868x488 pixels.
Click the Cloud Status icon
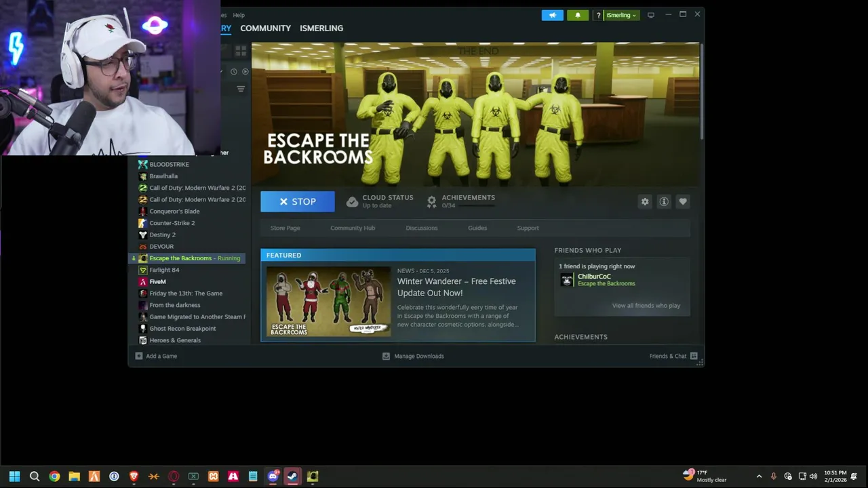[x=352, y=201]
